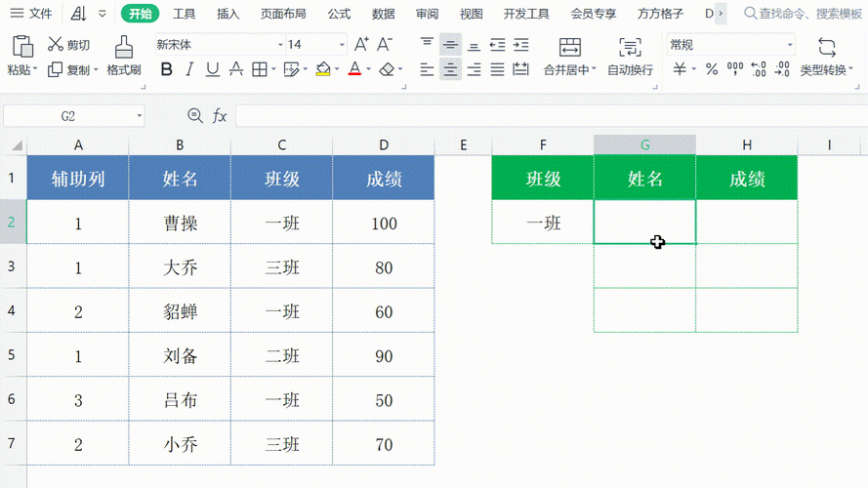
Task: Click the Cut scissors icon
Action: click(x=55, y=44)
